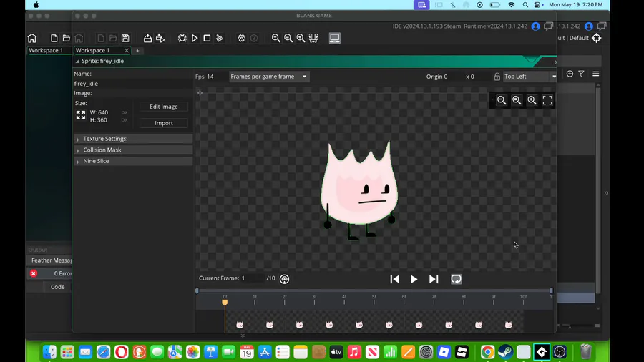Stop the game with toolbar stop icon
The width and height of the screenshot is (644, 362).
coord(207,38)
